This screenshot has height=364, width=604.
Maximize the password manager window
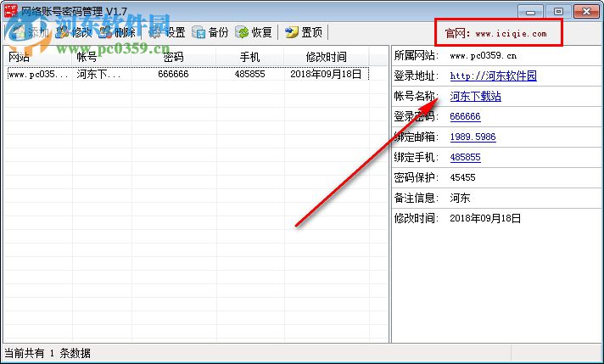coord(558,12)
